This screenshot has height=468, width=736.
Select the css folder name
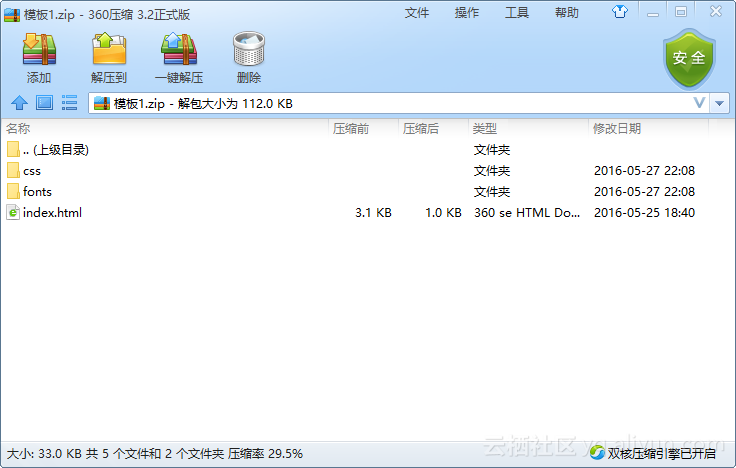coord(32,171)
